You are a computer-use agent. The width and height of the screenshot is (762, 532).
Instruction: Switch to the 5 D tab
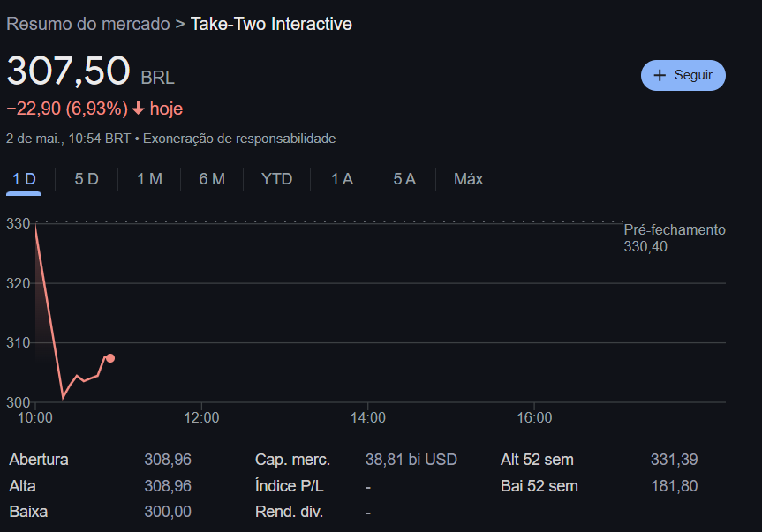click(87, 179)
